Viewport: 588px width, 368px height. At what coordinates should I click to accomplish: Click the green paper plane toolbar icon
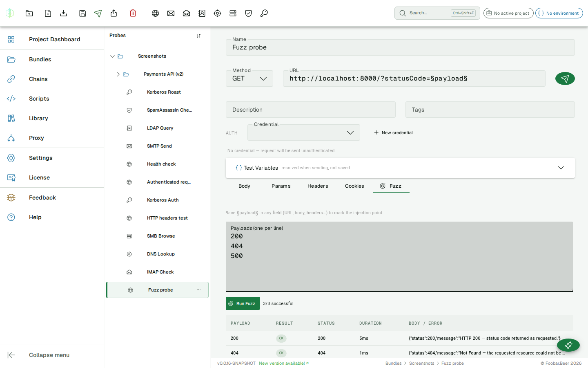click(x=98, y=13)
